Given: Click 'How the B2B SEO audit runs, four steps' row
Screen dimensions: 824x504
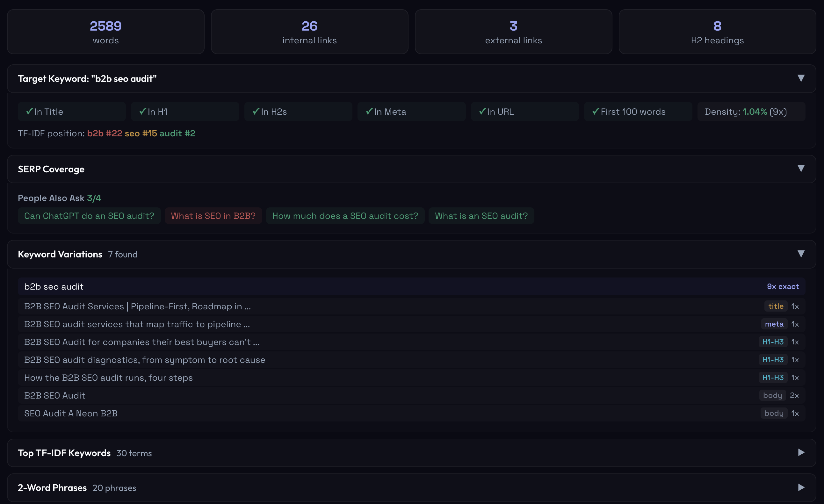Looking at the screenshot, I should click(411, 378).
